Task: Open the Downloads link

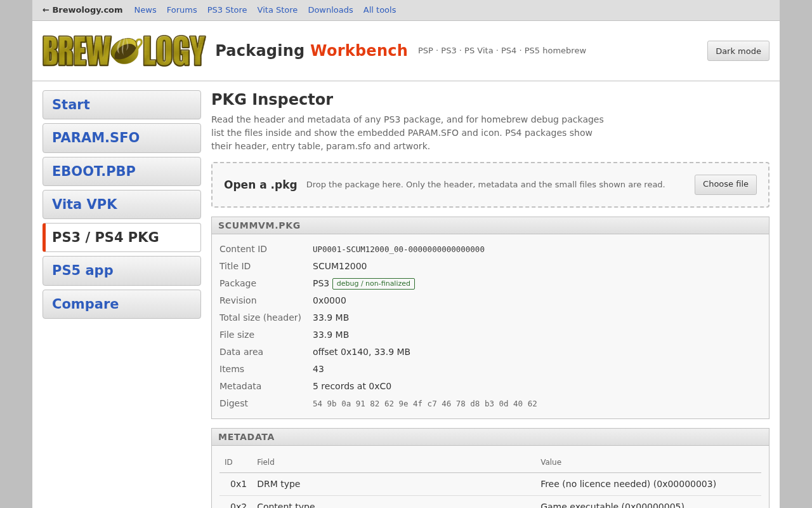Action: [331, 10]
